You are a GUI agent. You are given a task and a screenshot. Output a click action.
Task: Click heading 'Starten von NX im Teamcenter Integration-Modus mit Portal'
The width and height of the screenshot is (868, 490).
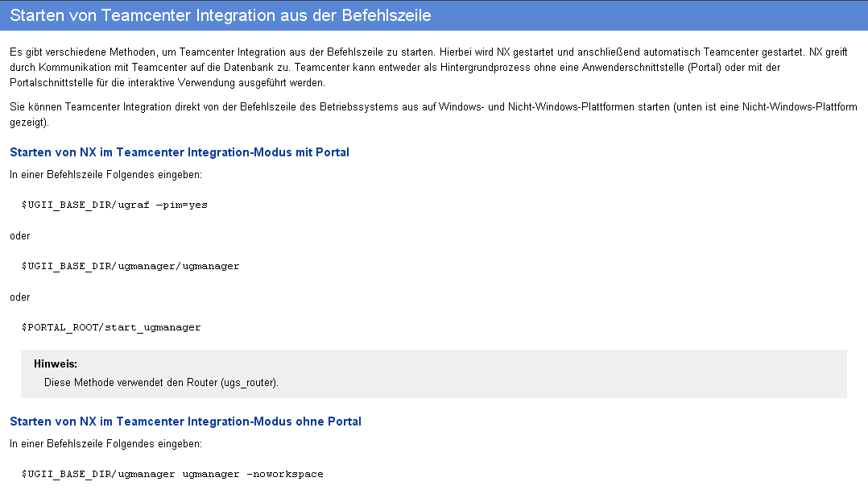180,152
